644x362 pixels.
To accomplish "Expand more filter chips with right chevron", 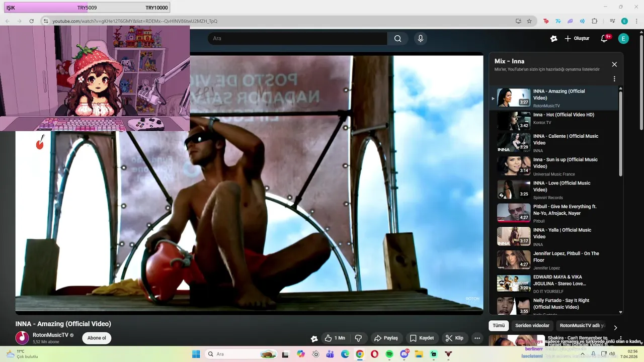I will (x=615, y=328).
